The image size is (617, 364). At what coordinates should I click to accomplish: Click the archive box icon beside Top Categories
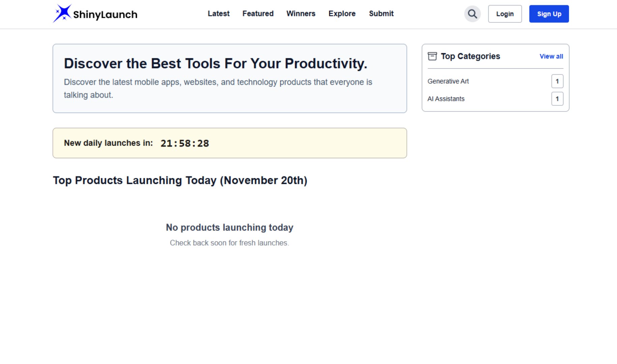pyautogui.click(x=432, y=56)
